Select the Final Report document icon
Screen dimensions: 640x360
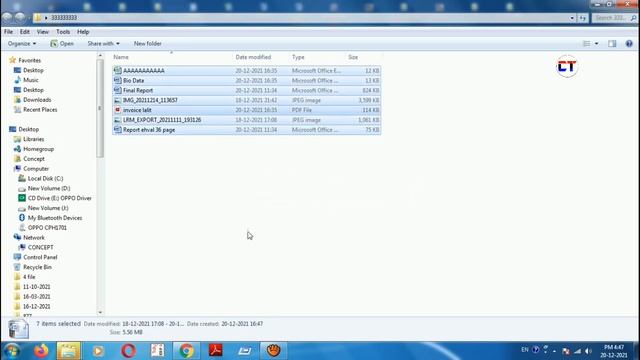click(x=118, y=90)
